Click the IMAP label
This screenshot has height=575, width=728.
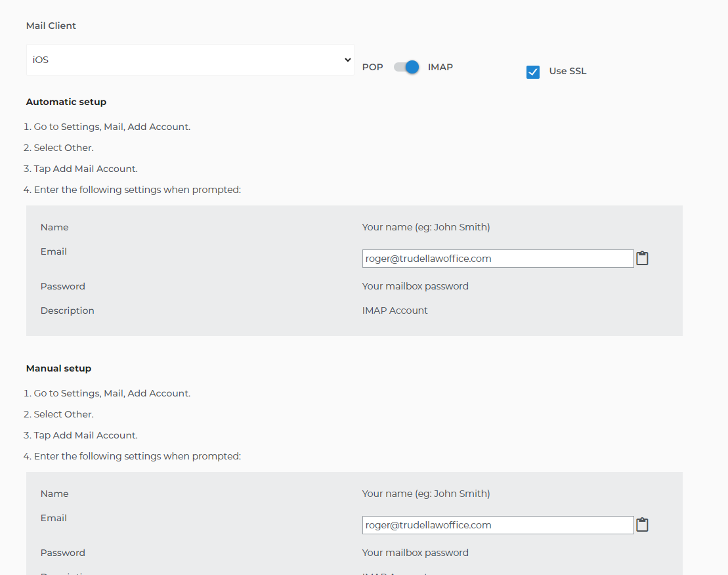(440, 68)
